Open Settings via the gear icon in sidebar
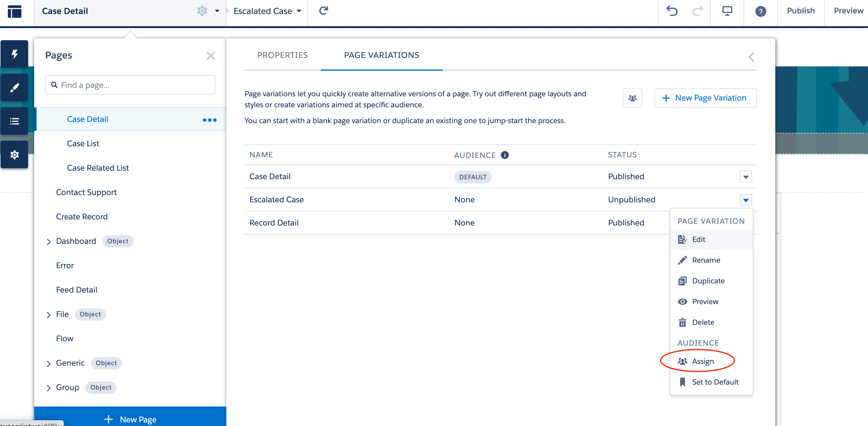This screenshot has height=426, width=868. point(14,154)
